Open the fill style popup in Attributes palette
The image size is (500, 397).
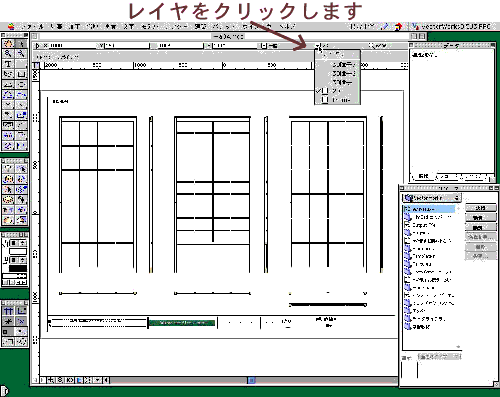click(x=18, y=243)
